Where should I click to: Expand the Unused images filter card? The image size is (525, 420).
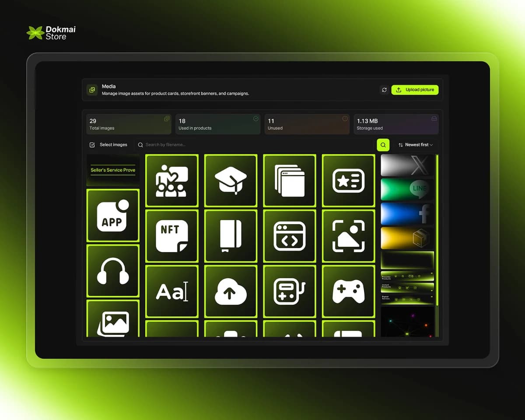point(307,124)
